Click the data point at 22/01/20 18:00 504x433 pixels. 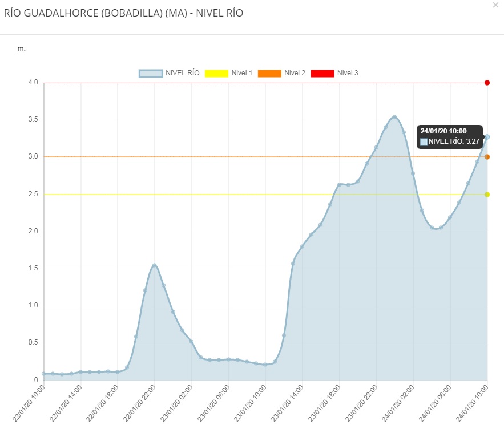pyautogui.click(x=118, y=372)
